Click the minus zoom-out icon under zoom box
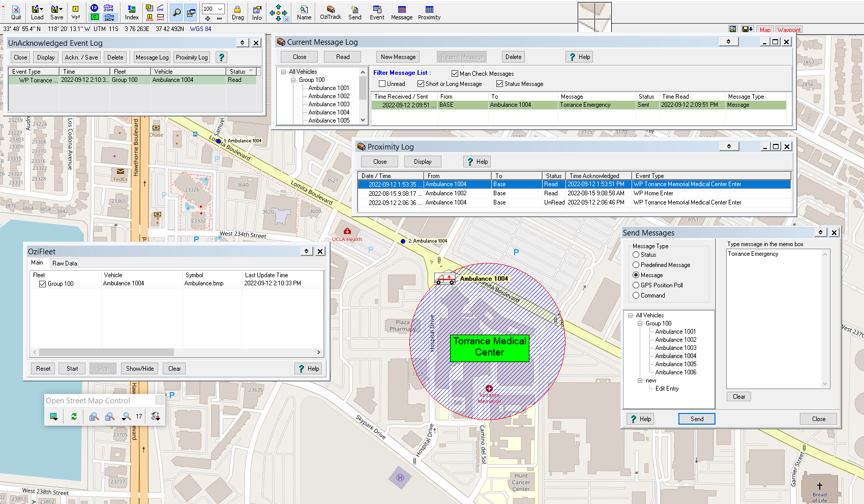This screenshot has height=504, width=864. (219, 18)
